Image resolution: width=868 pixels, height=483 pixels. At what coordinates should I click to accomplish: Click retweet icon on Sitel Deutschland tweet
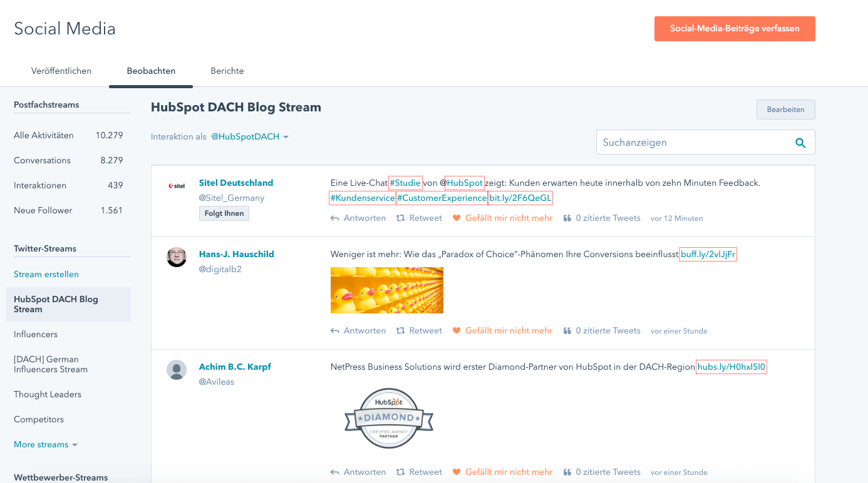[x=401, y=218]
